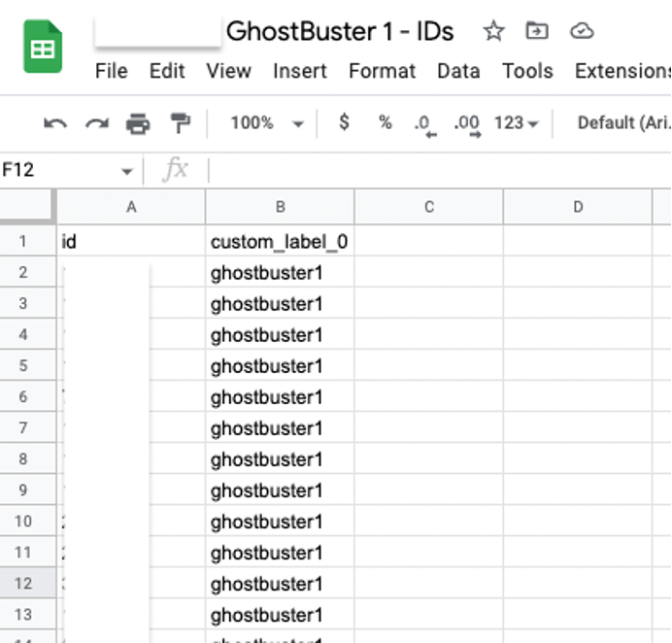Select ghostbuster1 cell in row 10
Screen dimensions: 672x643
(280, 521)
